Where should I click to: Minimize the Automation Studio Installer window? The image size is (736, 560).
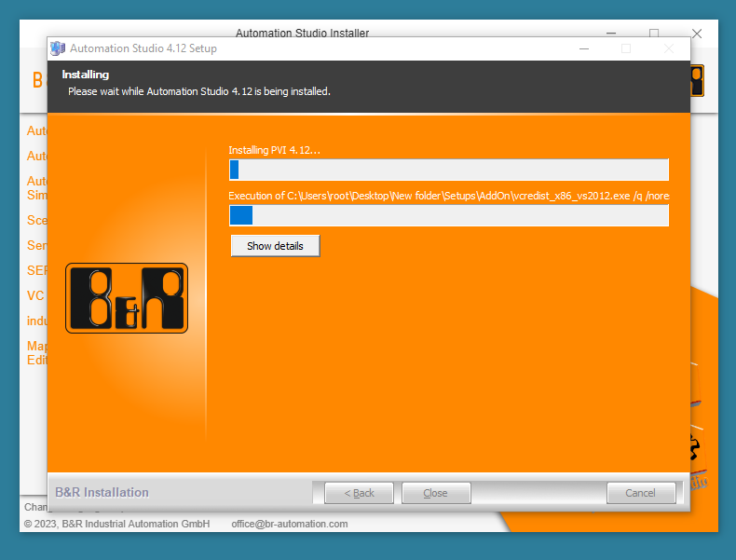point(611,33)
